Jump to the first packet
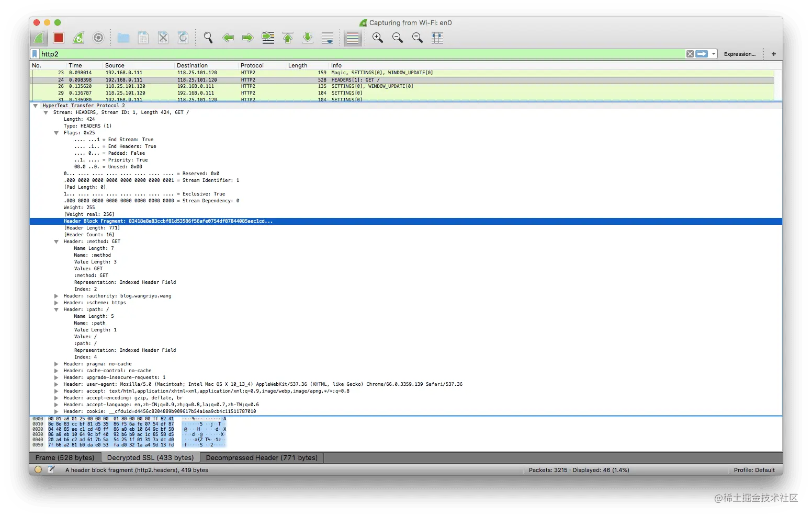Viewport: 812px width, 517px height. coord(288,38)
